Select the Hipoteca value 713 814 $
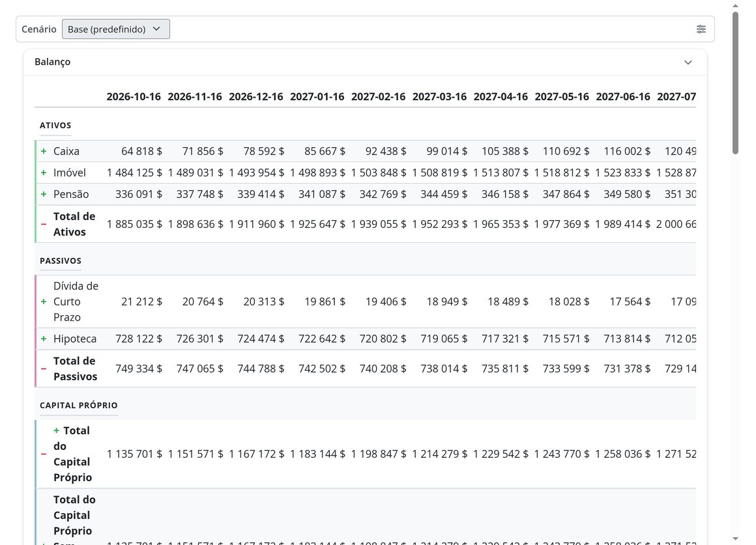 pyautogui.click(x=627, y=339)
